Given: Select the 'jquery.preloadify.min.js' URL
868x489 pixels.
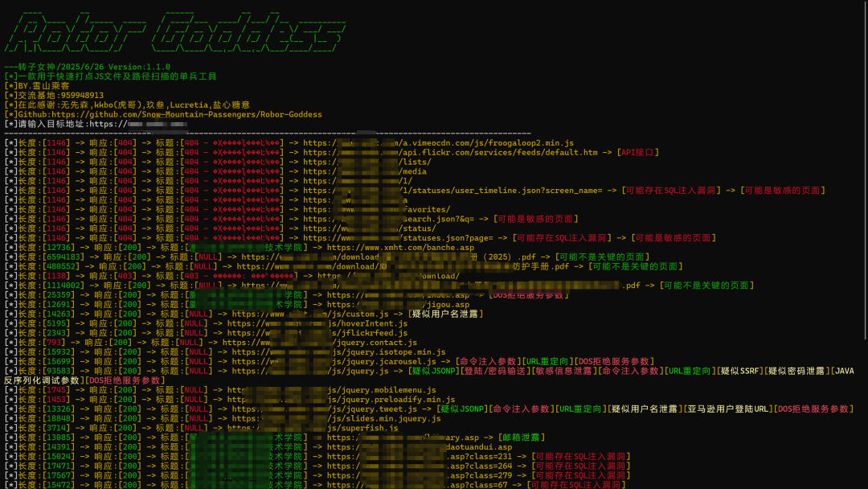Looking at the screenshot, I should tap(341, 399).
